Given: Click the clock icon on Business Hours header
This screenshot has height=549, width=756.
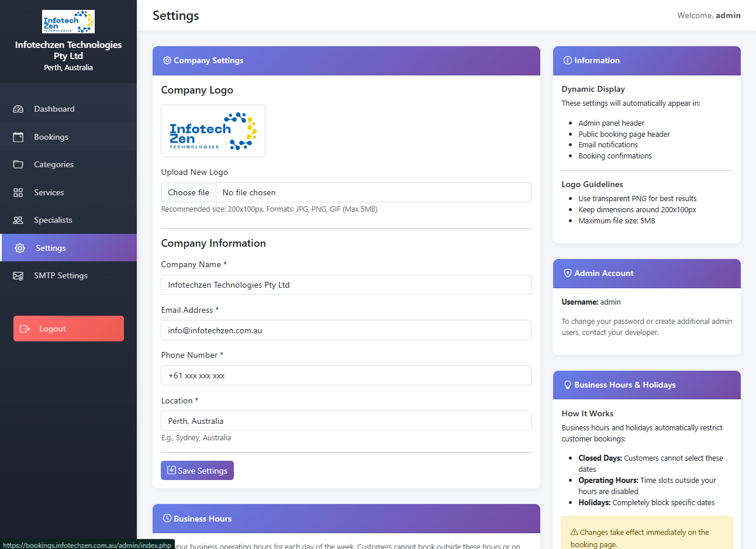Looking at the screenshot, I should coord(167,518).
